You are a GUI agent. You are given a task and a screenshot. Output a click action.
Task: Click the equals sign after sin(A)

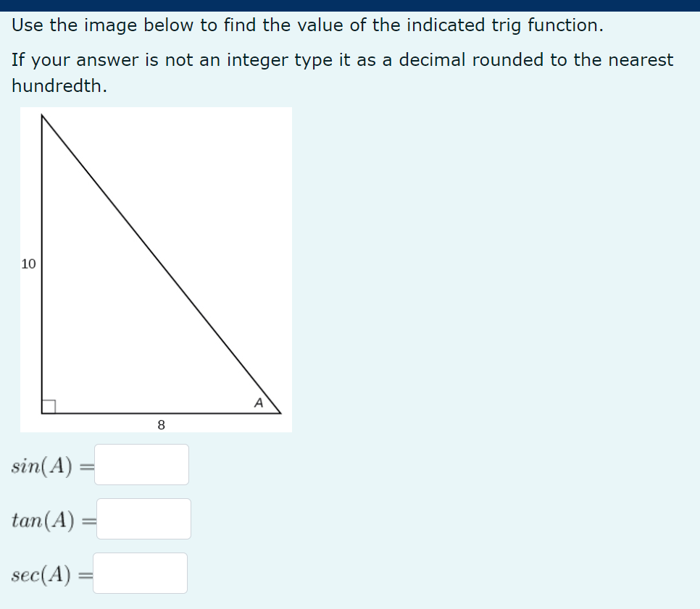87,464
